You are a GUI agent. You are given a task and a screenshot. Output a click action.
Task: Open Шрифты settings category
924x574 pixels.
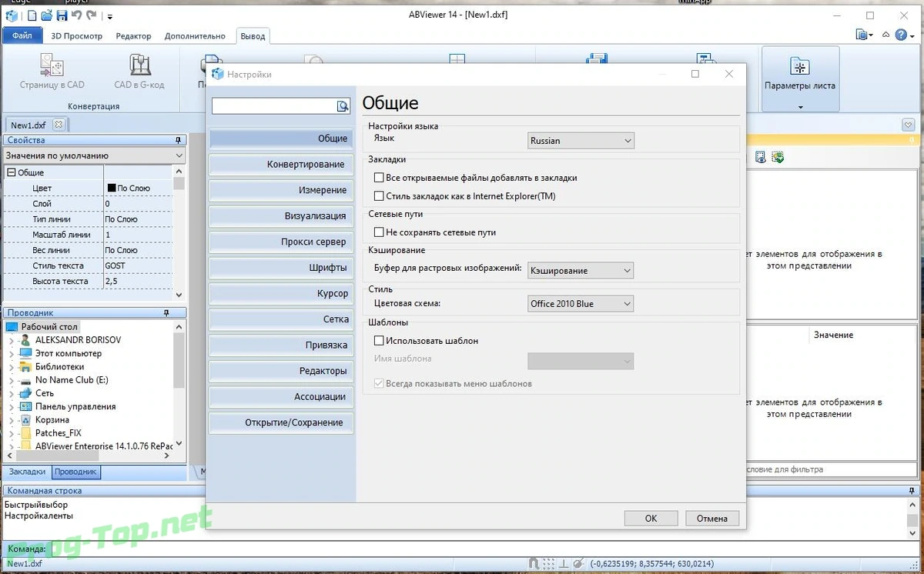click(x=281, y=268)
